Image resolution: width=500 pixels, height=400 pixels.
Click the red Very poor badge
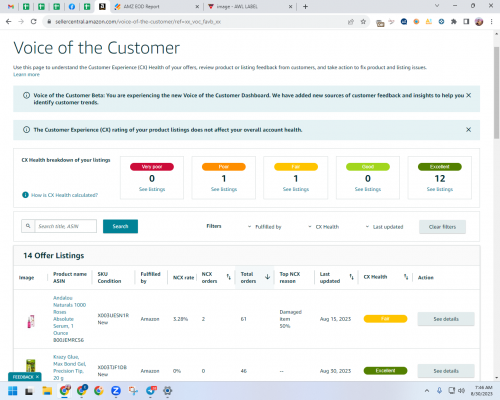point(152,167)
